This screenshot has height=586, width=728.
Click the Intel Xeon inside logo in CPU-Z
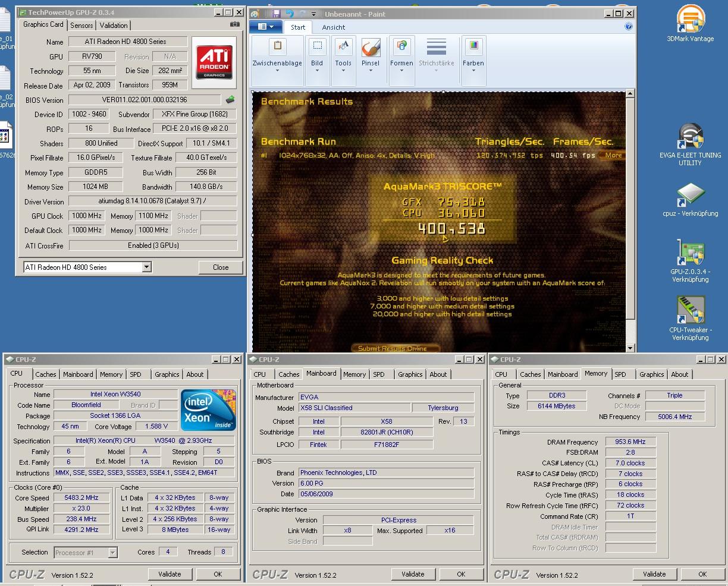pos(208,409)
